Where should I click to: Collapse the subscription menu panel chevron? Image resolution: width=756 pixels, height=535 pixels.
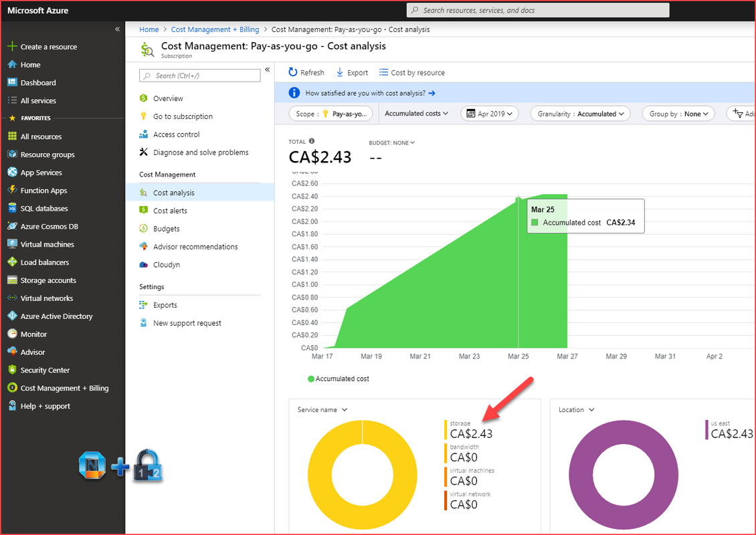[267, 70]
